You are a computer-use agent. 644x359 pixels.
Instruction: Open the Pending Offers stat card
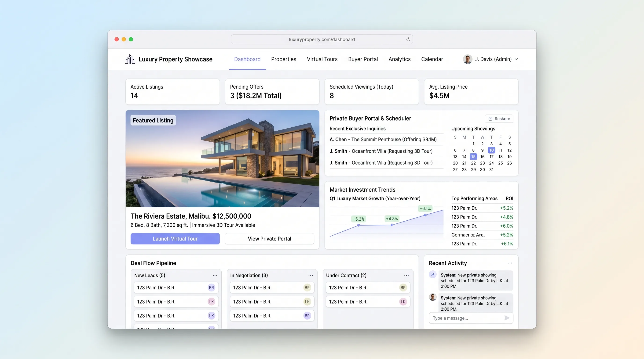(272, 92)
